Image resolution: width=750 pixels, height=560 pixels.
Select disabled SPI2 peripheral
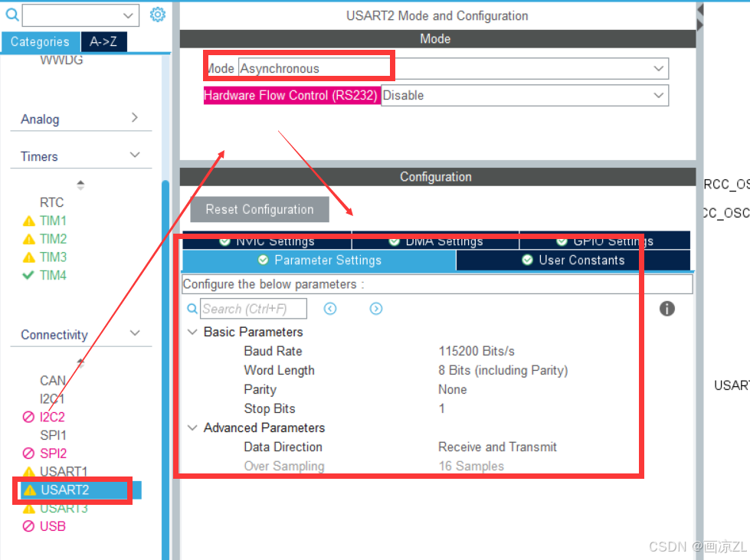[x=53, y=453]
